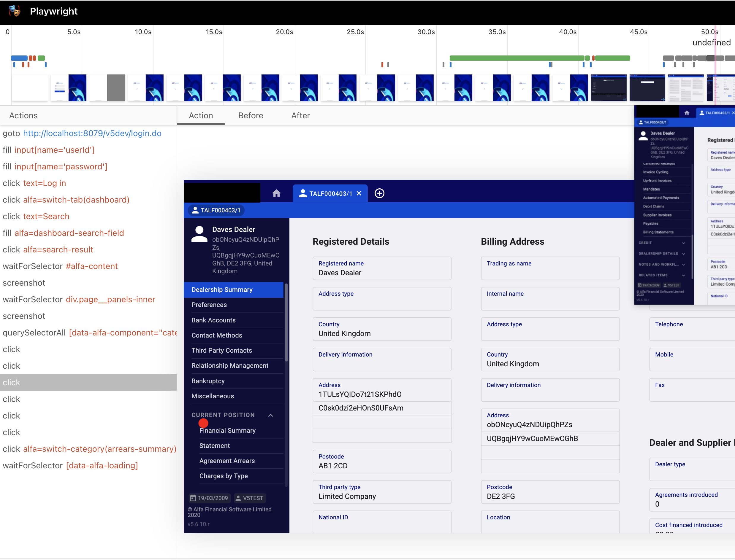Click Billing Statements in preview popup

(658, 232)
